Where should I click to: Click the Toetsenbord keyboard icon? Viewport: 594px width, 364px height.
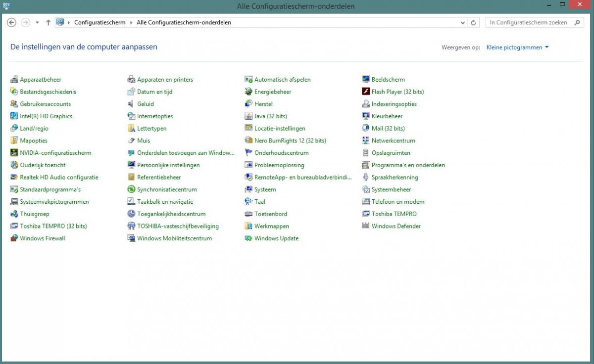click(x=248, y=214)
